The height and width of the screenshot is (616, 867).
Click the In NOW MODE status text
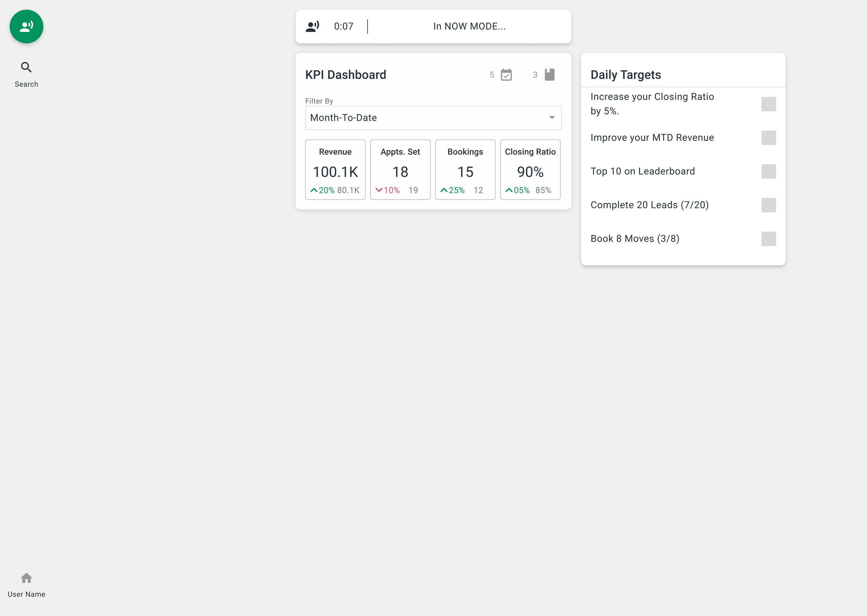[469, 27]
